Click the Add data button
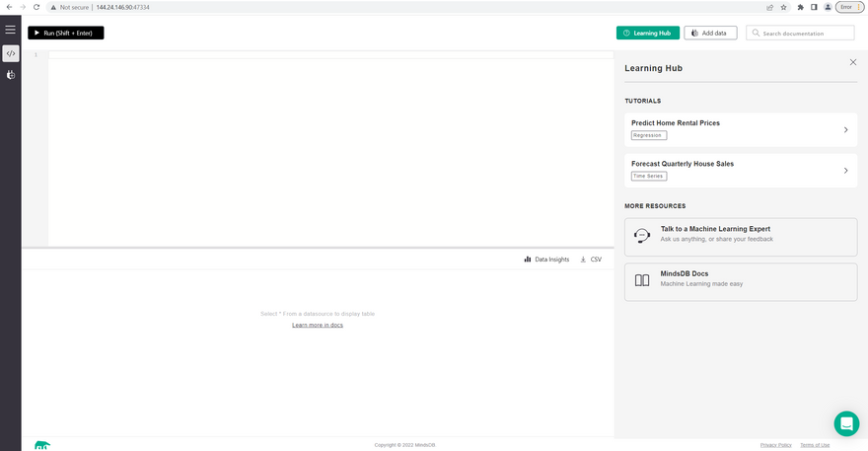The height and width of the screenshot is (451, 868). coord(710,33)
